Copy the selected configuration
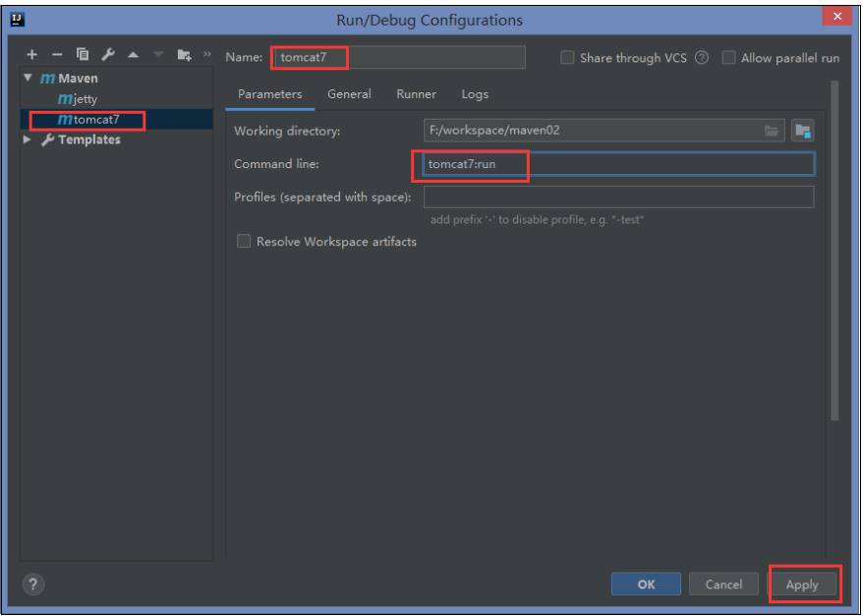Image resolution: width=863 pixels, height=616 pixels. (83, 54)
